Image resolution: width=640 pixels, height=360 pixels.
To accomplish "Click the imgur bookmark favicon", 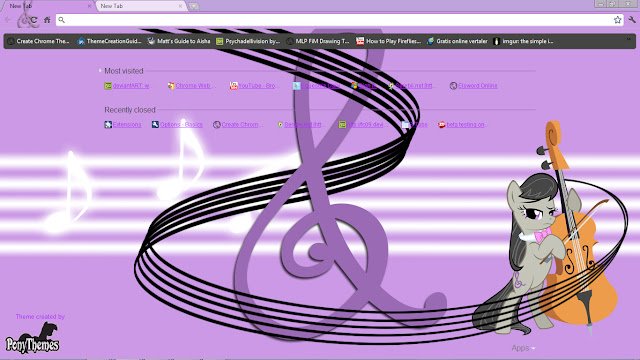I will (497, 41).
